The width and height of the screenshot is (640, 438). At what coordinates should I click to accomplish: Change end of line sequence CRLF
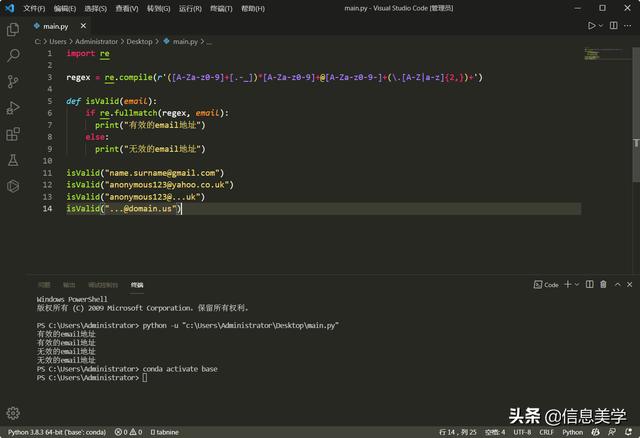click(547, 432)
